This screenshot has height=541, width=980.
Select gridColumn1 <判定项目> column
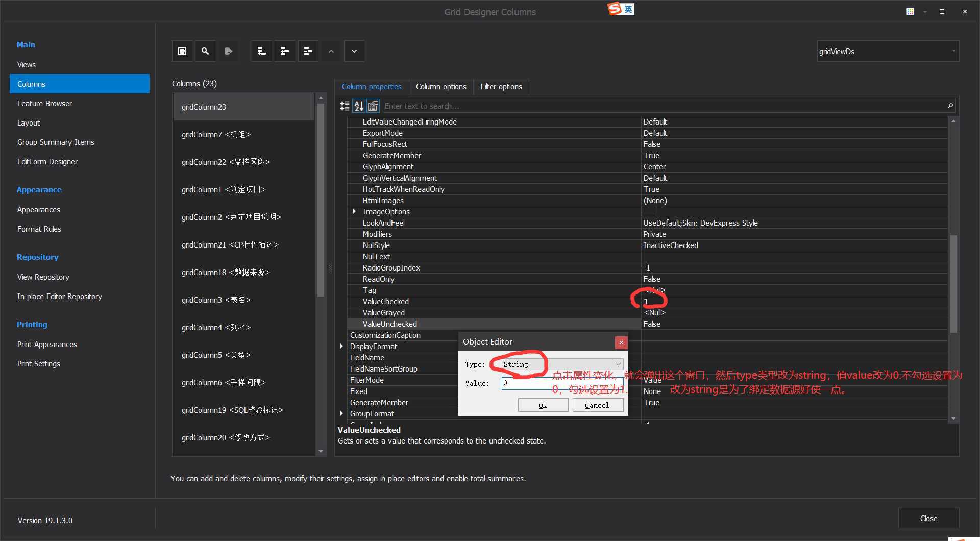click(244, 189)
